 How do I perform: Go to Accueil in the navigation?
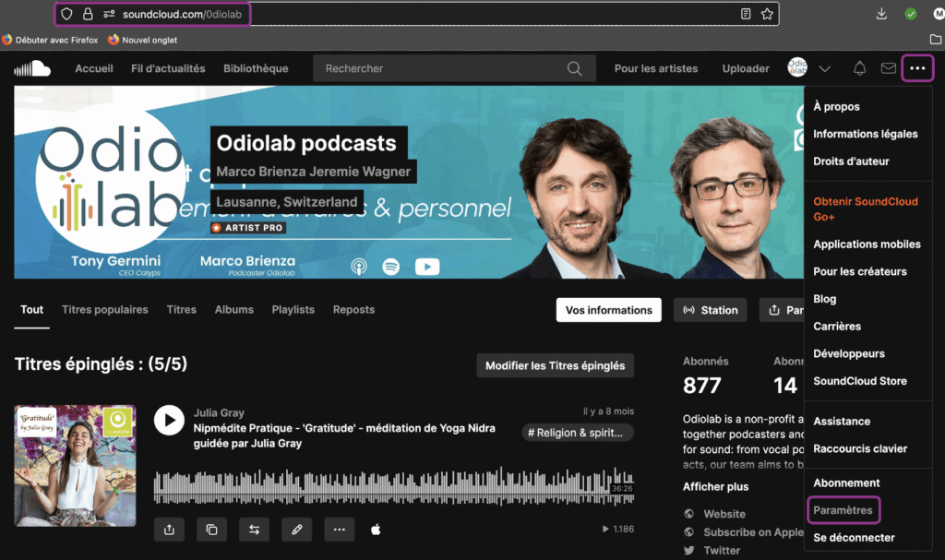(x=94, y=68)
